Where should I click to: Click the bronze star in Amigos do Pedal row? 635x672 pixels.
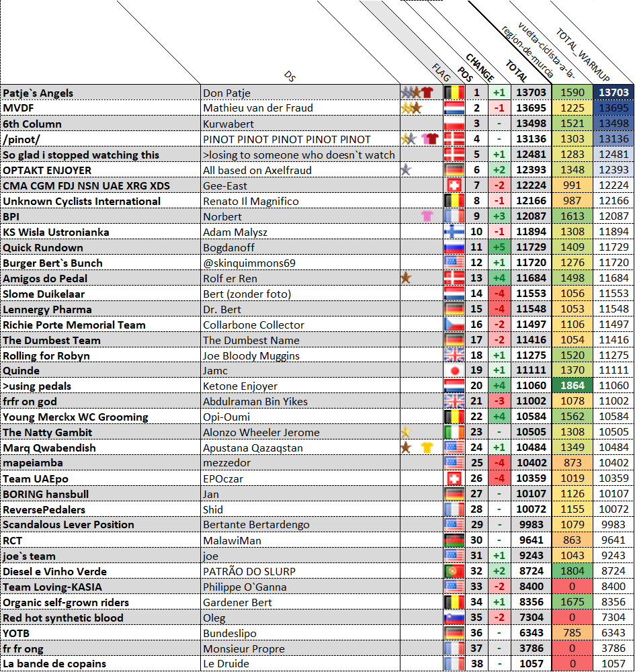406,278
